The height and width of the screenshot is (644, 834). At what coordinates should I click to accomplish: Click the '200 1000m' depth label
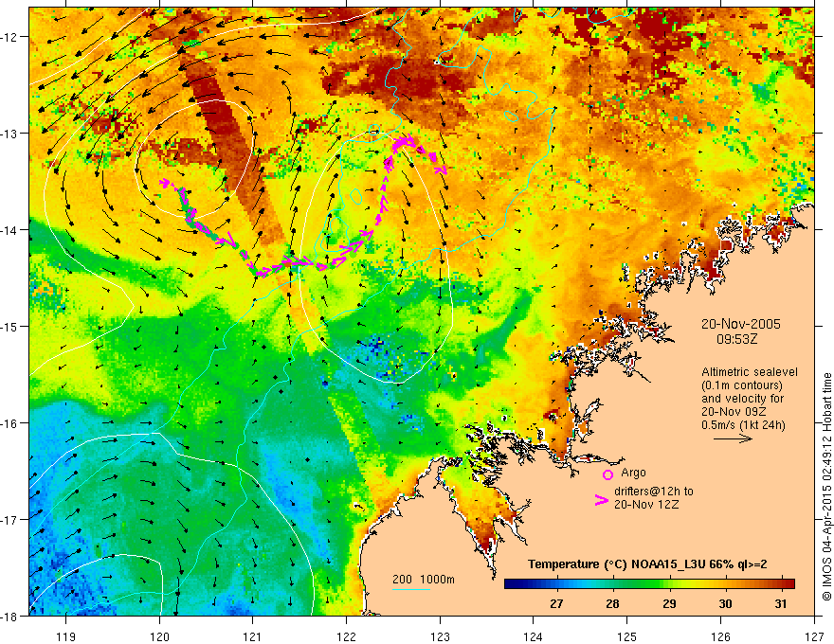[424, 580]
